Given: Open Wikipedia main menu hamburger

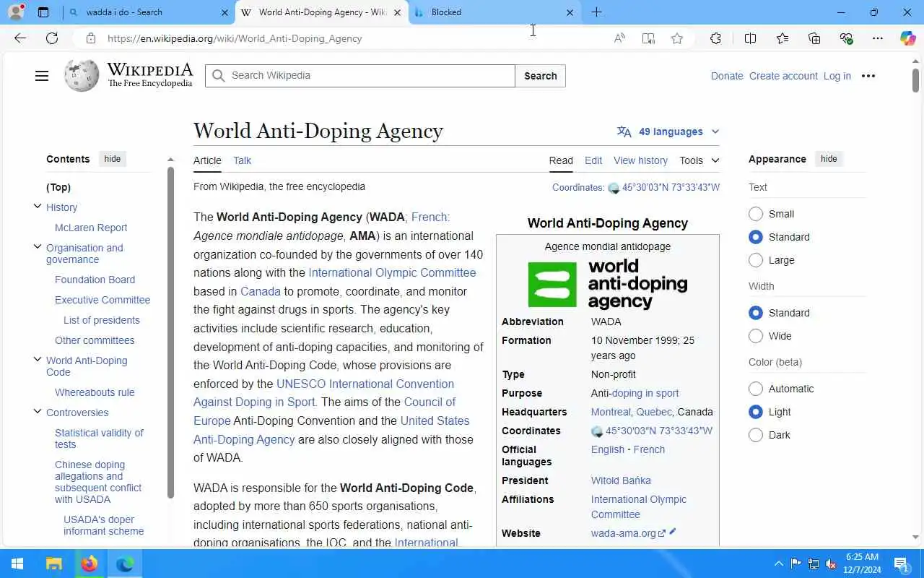Looking at the screenshot, I should 42,76.
